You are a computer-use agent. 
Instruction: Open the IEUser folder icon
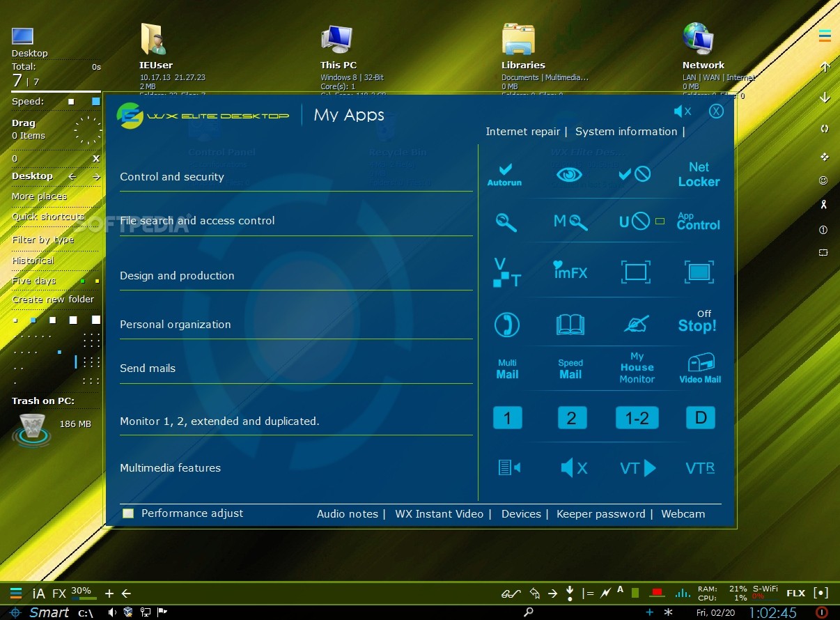(x=154, y=39)
